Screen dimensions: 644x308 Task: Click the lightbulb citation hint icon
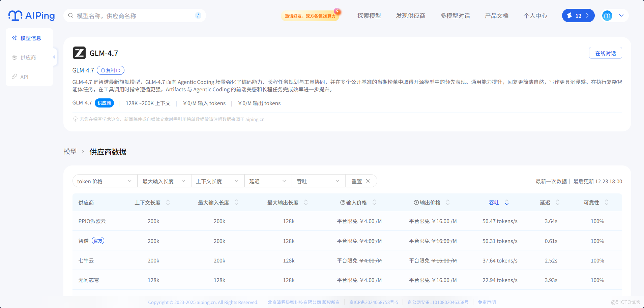(76, 119)
